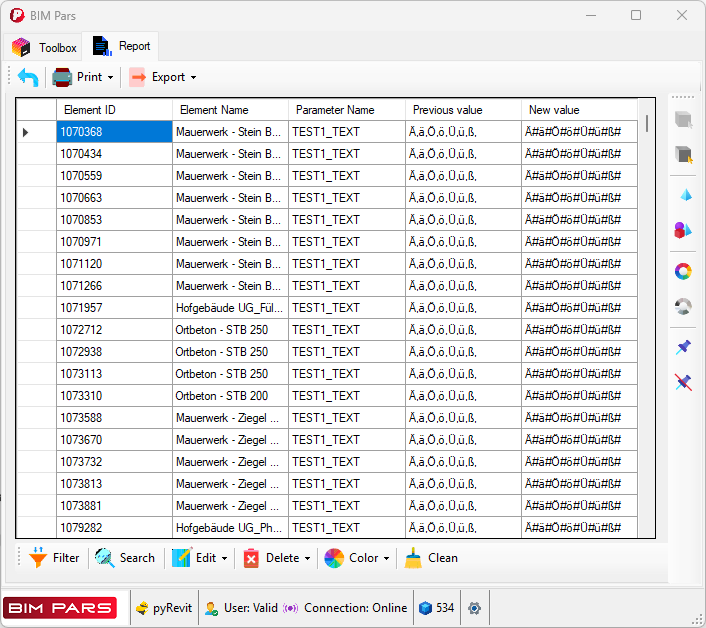
Task: Click the Clean button
Action: click(x=432, y=558)
